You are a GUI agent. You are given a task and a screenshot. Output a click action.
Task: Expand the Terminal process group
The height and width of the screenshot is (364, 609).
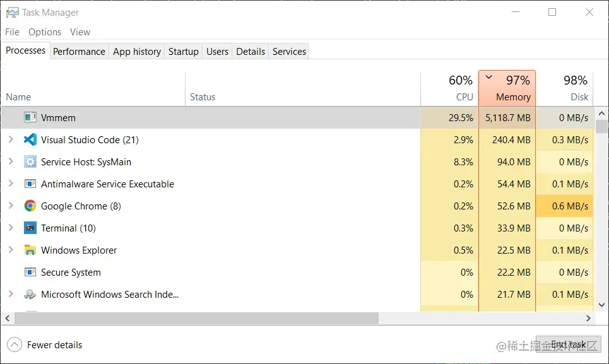coord(11,228)
